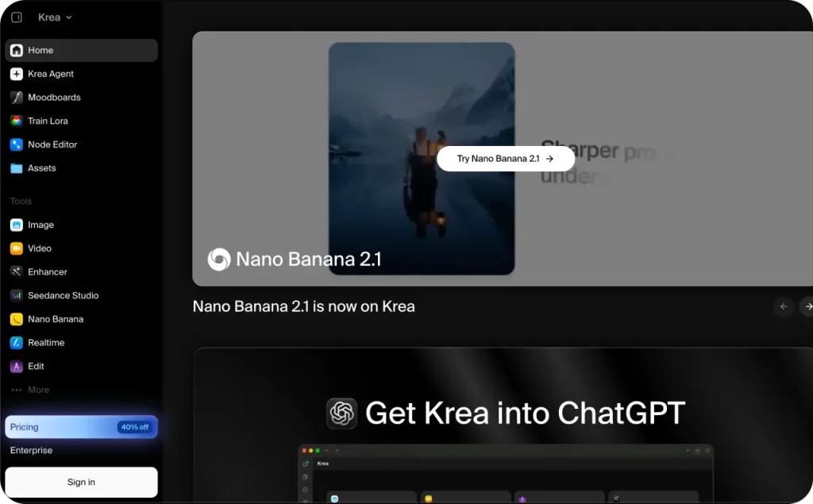The width and height of the screenshot is (813, 504).
Task: Open Train Lora label
Action: [x=48, y=121]
